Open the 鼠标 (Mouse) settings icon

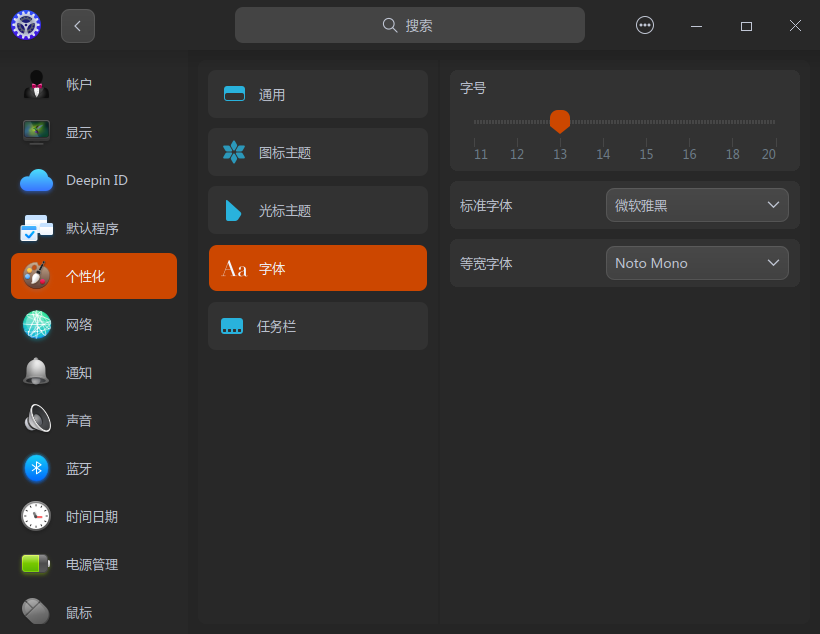click(x=36, y=611)
